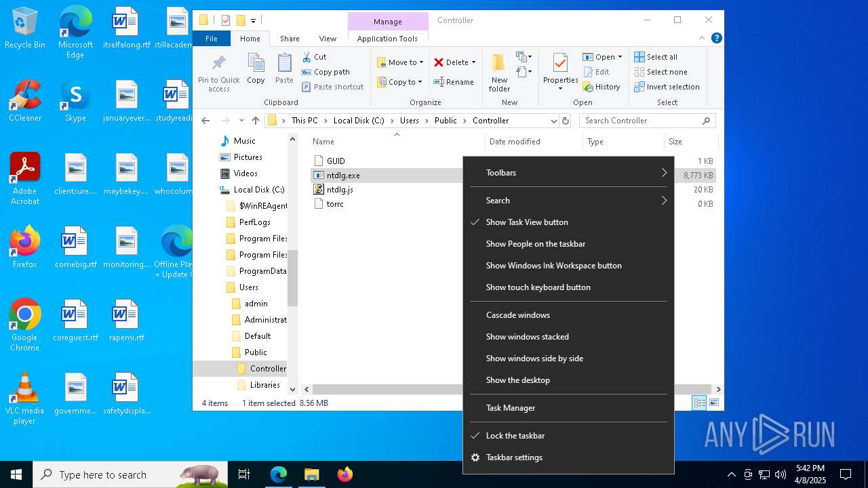Open Task View from the taskbar
The image size is (868, 488).
tap(244, 474)
